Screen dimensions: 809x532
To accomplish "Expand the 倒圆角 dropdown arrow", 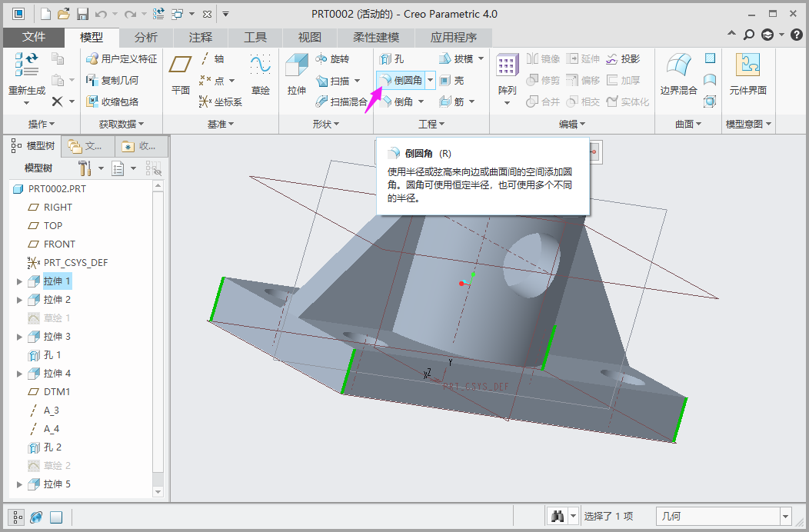I will coord(431,80).
